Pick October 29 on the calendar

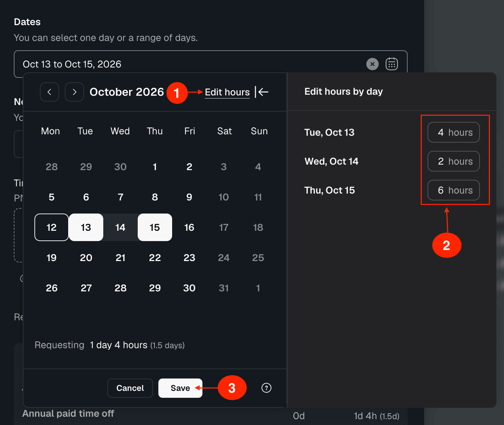[x=155, y=288]
